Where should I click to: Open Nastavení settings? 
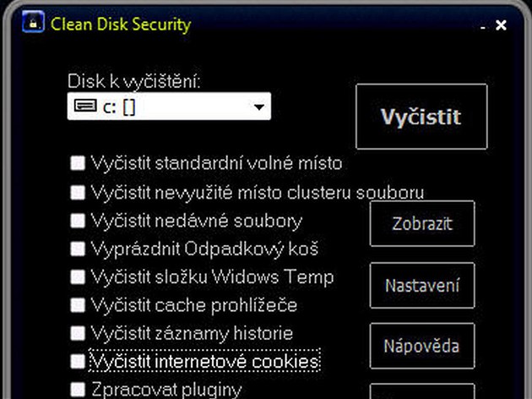pyautogui.click(x=422, y=285)
